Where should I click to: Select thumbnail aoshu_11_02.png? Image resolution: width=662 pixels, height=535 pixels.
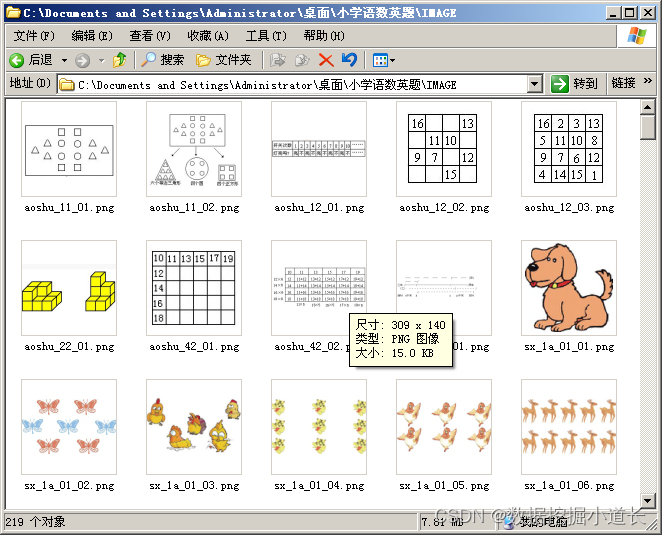point(194,149)
